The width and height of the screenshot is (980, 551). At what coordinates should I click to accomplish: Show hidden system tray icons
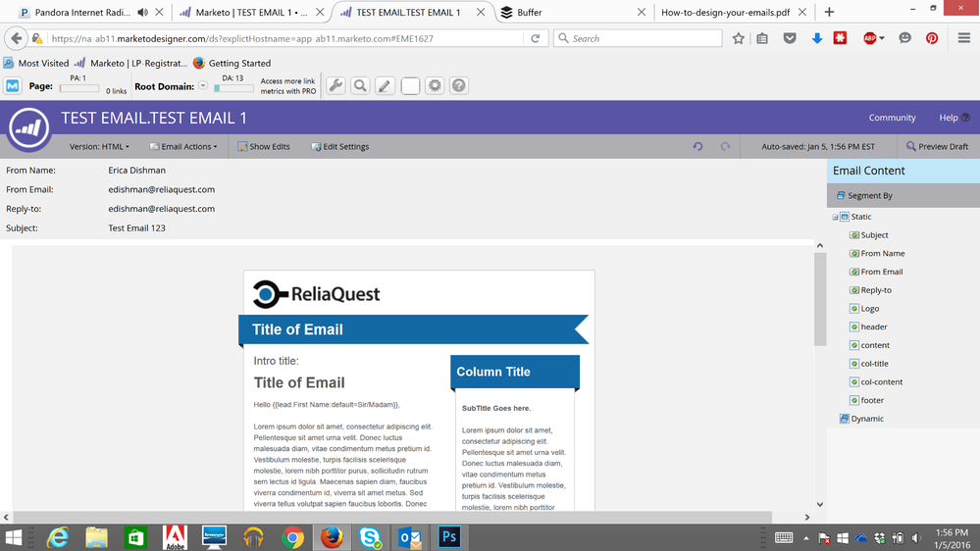coord(806,537)
